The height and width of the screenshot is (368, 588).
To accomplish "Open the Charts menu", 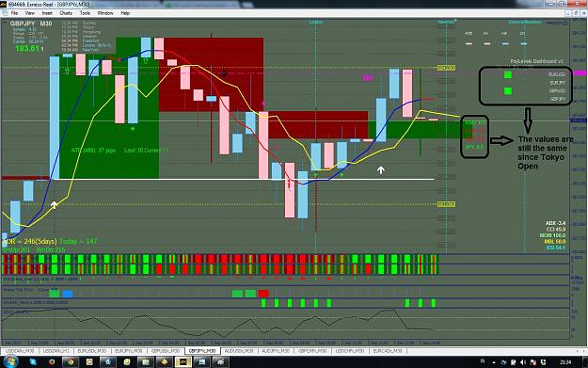I will 66,13.
